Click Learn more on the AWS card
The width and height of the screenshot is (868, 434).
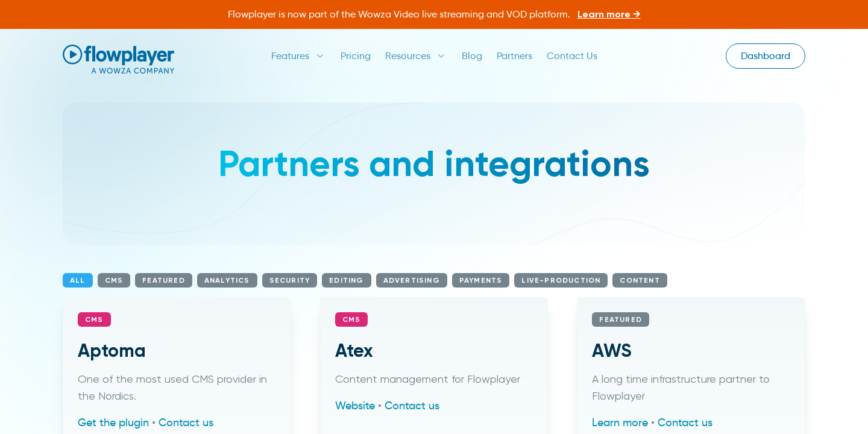[620, 423]
